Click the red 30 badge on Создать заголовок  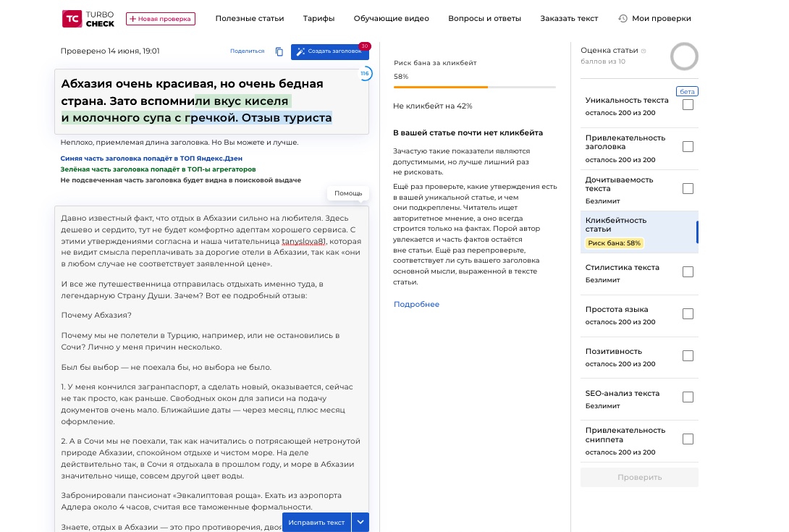[x=364, y=46]
